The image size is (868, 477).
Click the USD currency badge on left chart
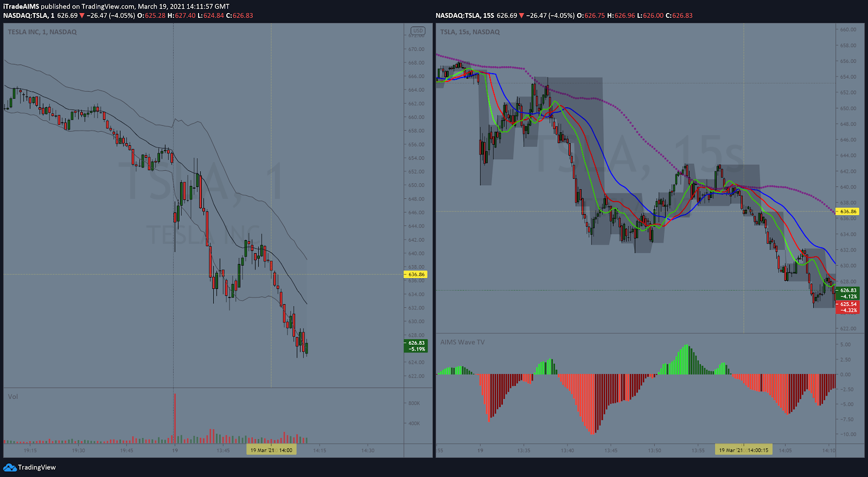(418, 31)
